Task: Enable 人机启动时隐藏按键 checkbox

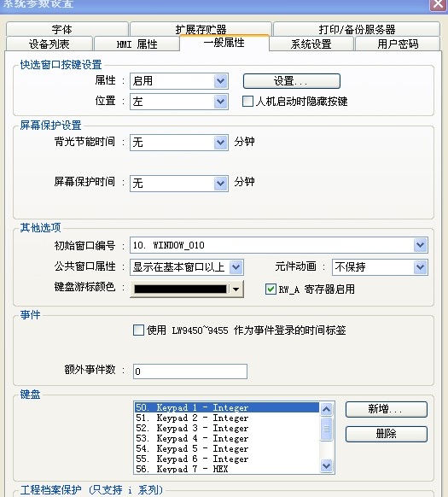Action: click(247, 102)
